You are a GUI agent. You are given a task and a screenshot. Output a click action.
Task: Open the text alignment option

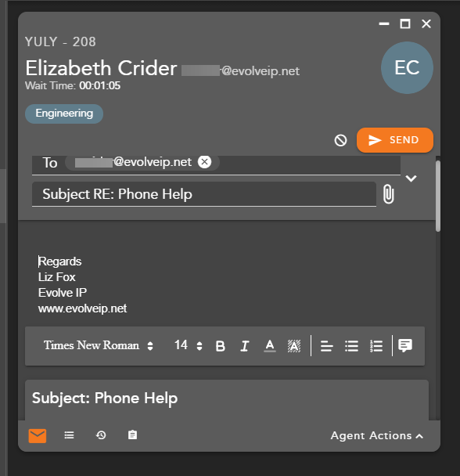point(326,346)
